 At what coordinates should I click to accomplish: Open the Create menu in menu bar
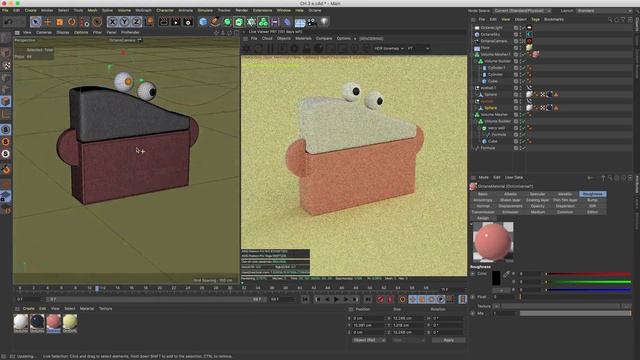[31, 10]
